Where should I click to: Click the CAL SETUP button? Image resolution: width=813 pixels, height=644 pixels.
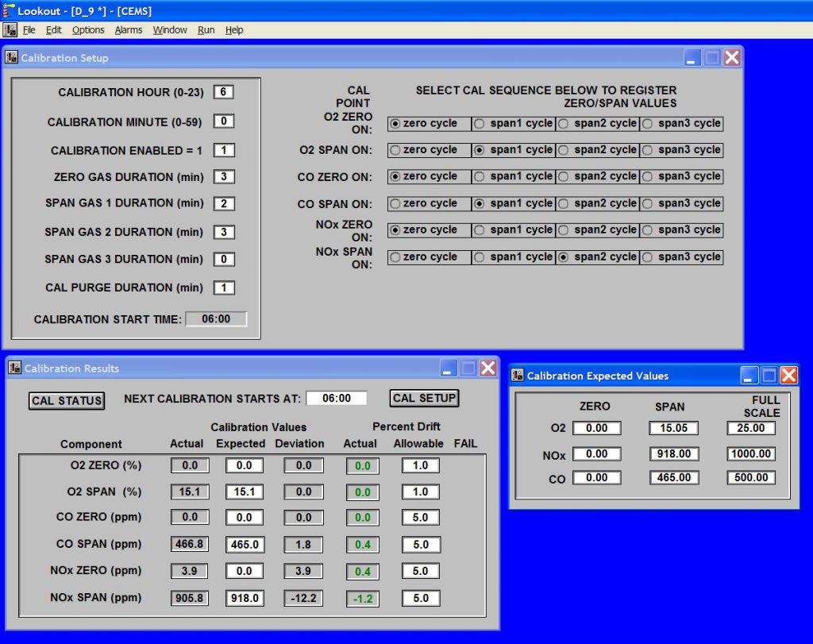tap(423, 398)
